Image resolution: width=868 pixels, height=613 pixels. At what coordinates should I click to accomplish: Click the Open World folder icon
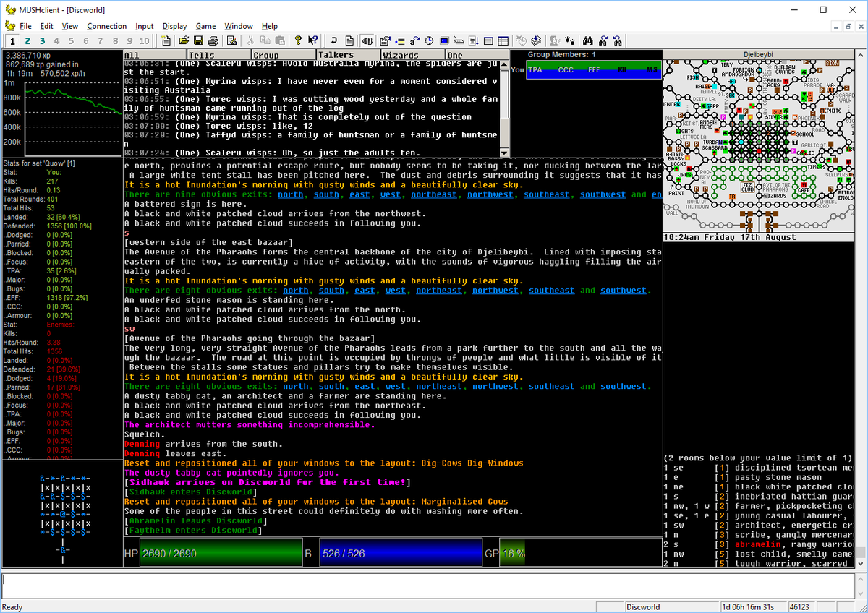184,40
